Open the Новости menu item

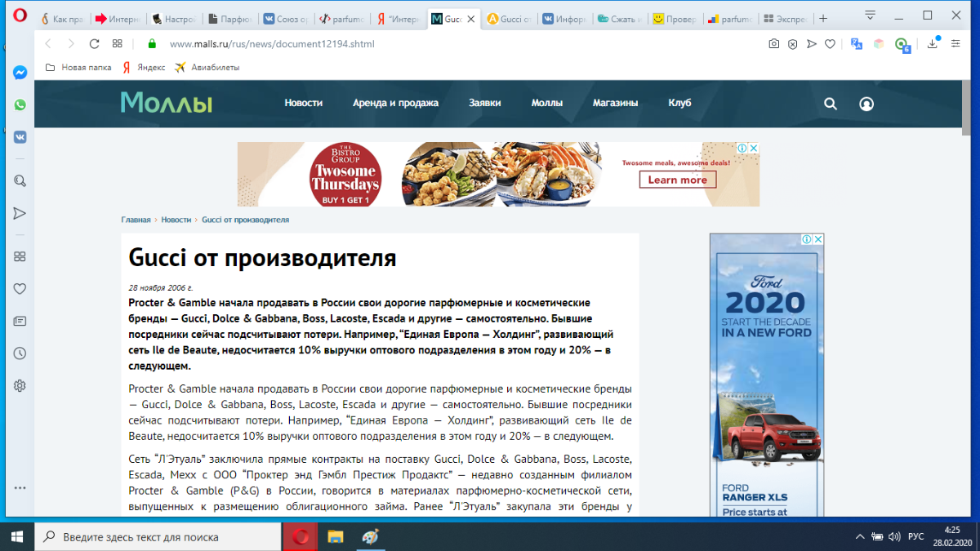pos(304,103)
